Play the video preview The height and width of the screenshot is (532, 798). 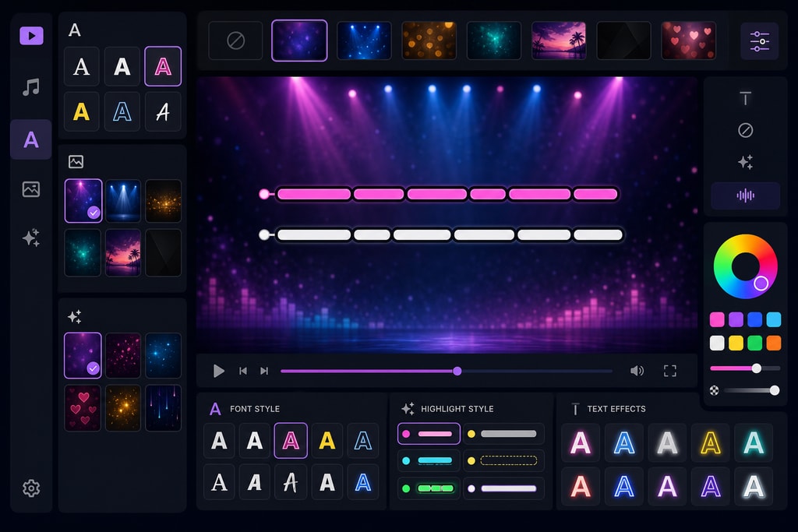[219, 371]
